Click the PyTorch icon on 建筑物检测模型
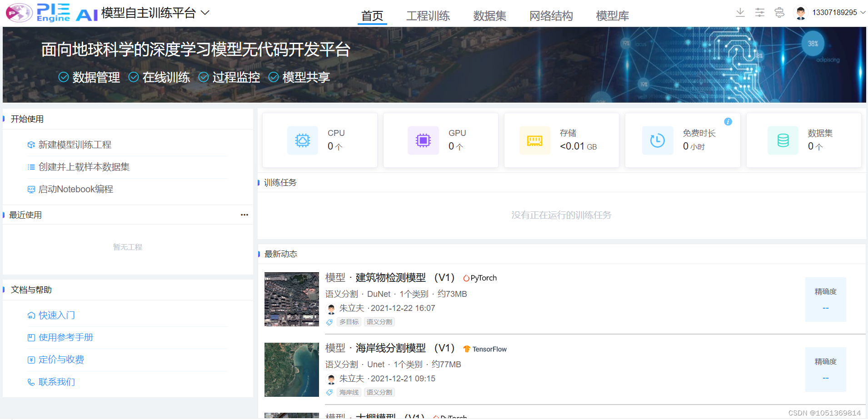The width and height of the screenshot is (868, 420). (480, 278)
